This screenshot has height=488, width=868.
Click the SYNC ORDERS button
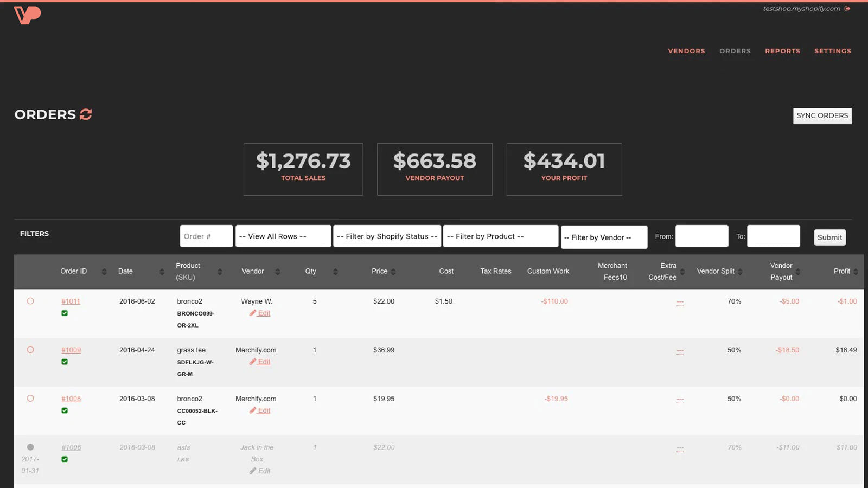tap(822, 115)
